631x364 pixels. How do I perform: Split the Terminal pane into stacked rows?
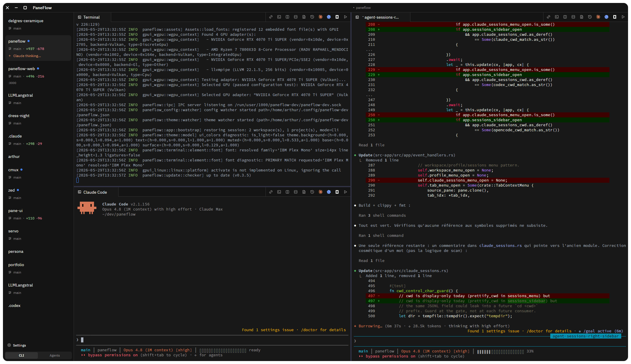point(296,17)
